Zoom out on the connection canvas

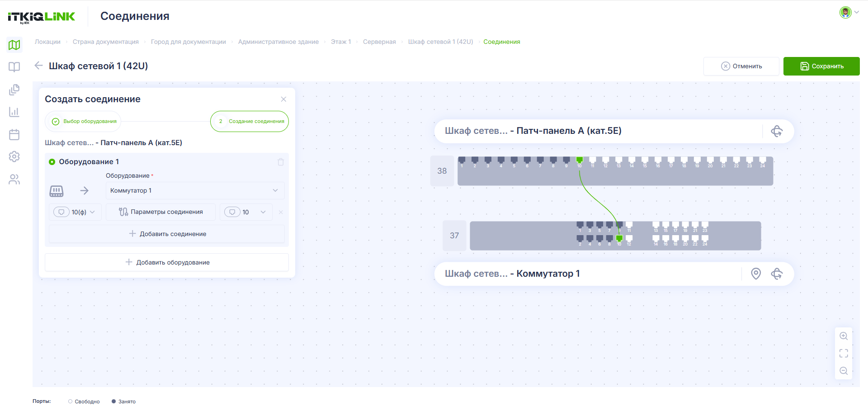pos(844,371)
